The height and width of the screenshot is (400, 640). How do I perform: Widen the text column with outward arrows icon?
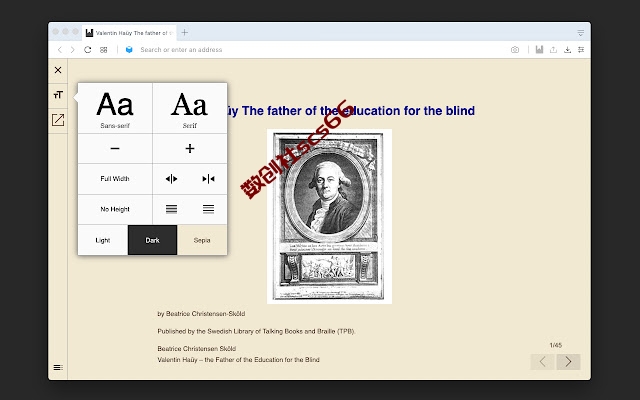(171, 179)
